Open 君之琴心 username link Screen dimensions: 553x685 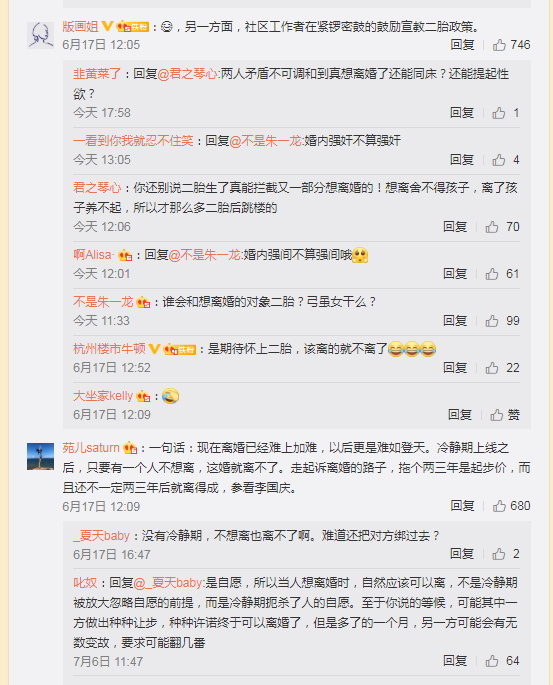(x=97, y=188)
